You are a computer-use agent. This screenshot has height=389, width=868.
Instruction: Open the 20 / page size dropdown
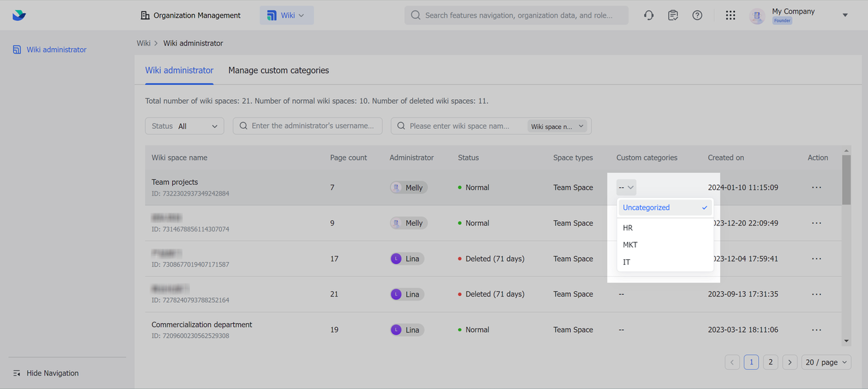point(826,363)
